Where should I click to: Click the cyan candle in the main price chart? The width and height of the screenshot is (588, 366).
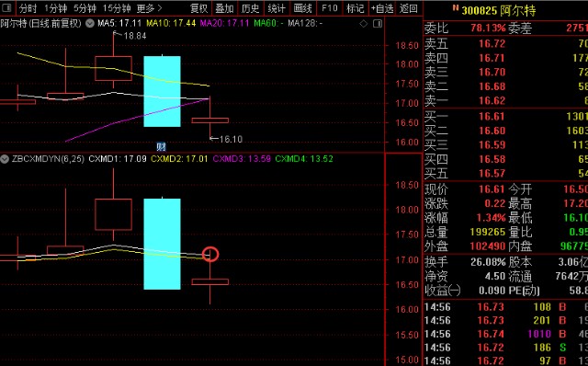click(162, 91)
